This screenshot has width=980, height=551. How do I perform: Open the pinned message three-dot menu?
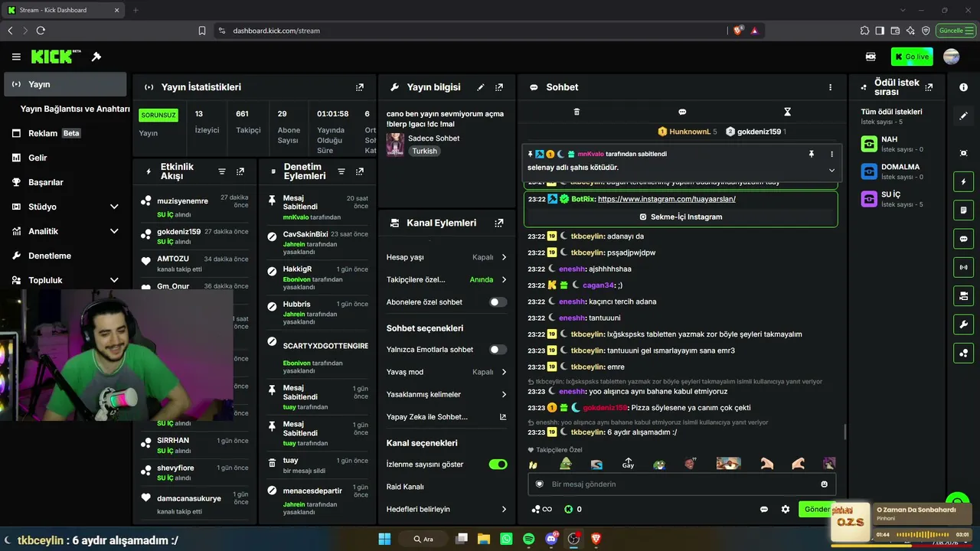click(x=831, y=154)
